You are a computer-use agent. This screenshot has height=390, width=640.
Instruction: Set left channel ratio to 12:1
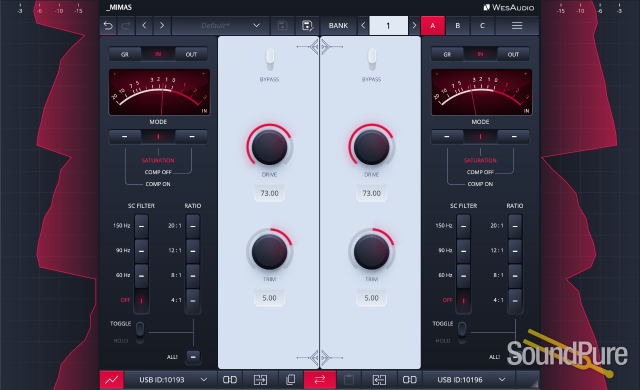(x=193, y=251)
